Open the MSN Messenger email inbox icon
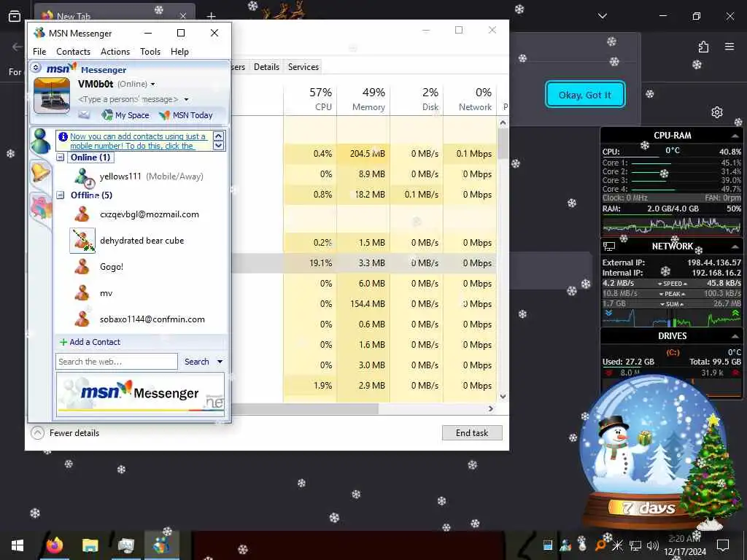Screen dimensions: 747x560 coord(84,114)
